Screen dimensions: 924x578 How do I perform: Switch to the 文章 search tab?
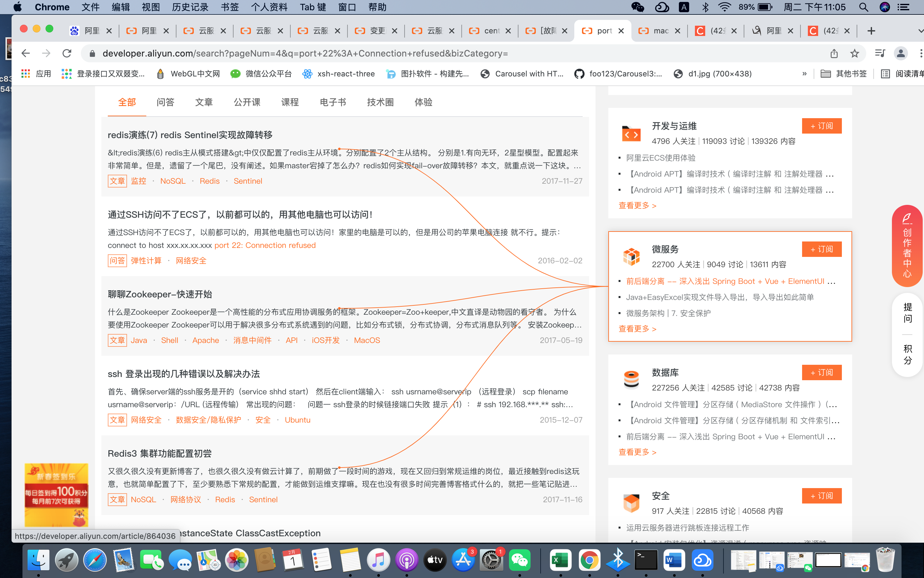[204, 102]
